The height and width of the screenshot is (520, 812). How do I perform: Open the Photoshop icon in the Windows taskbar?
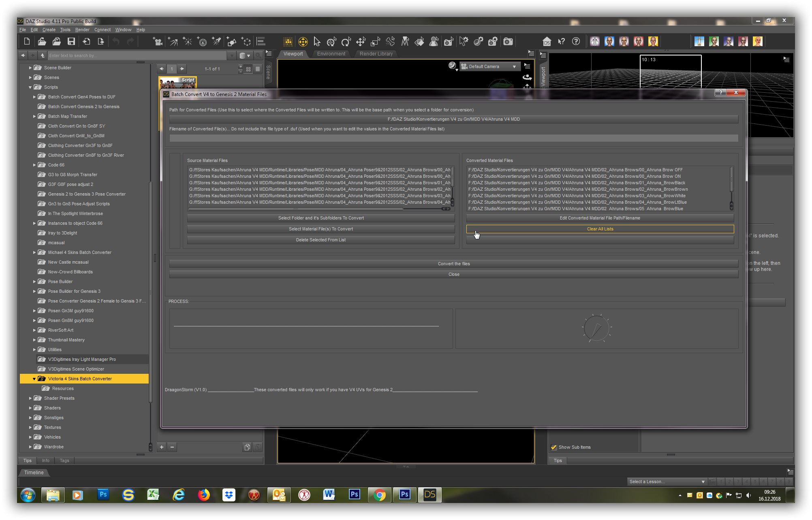click(103, 494)
